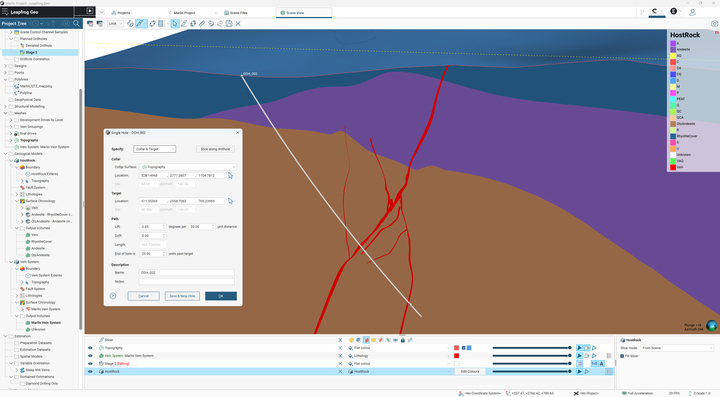The width and height of the screenshot is (720, 397).
Task: Open the Look view dropdown
Action: tap(115, 23)
